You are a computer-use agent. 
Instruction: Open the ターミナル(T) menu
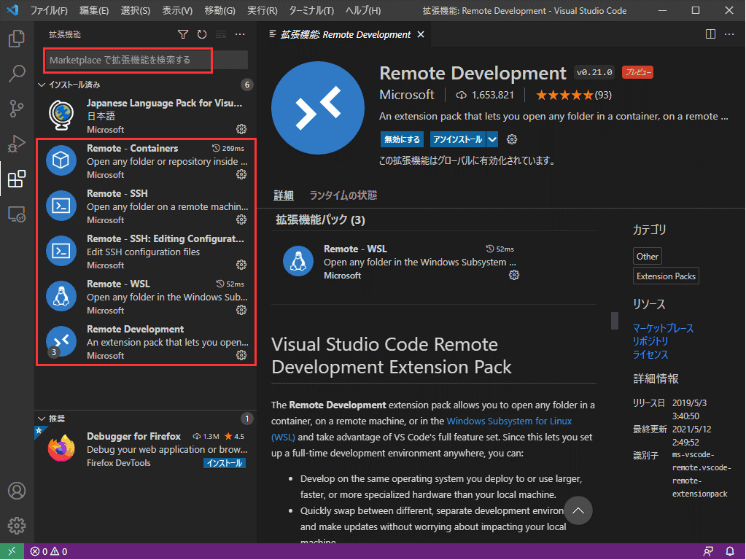tap(311, 10)
